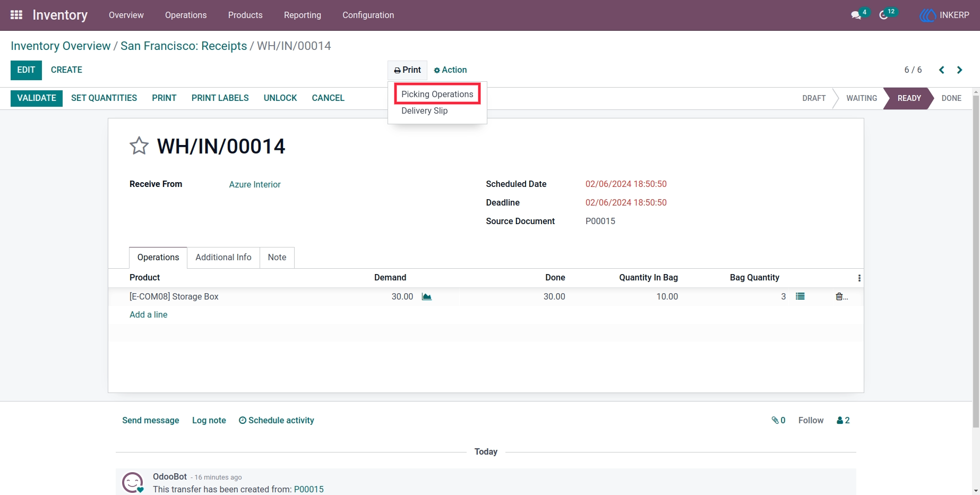Validate the receipt transfer
This screenshot has width=980, height=495.
(37, 98)
